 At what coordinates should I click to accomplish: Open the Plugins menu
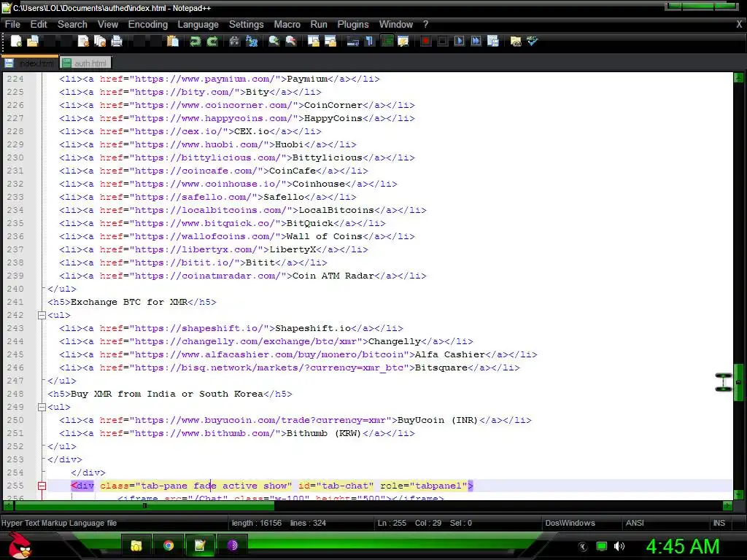tap(353, 24)
